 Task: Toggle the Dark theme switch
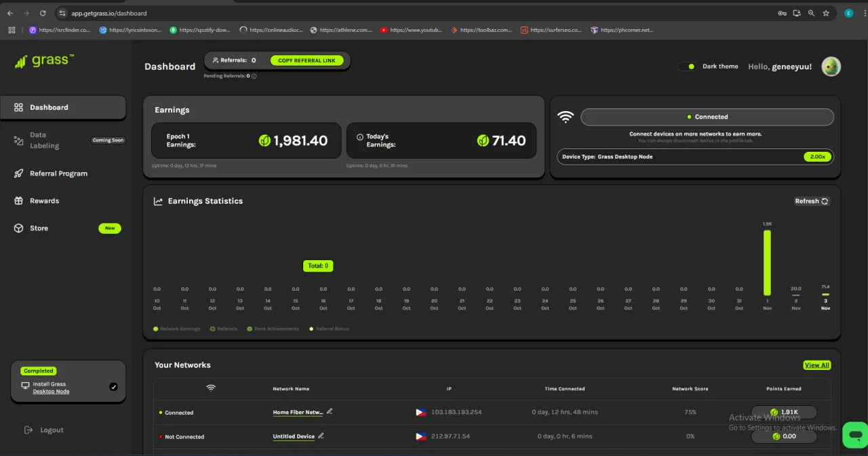(687, 66)
